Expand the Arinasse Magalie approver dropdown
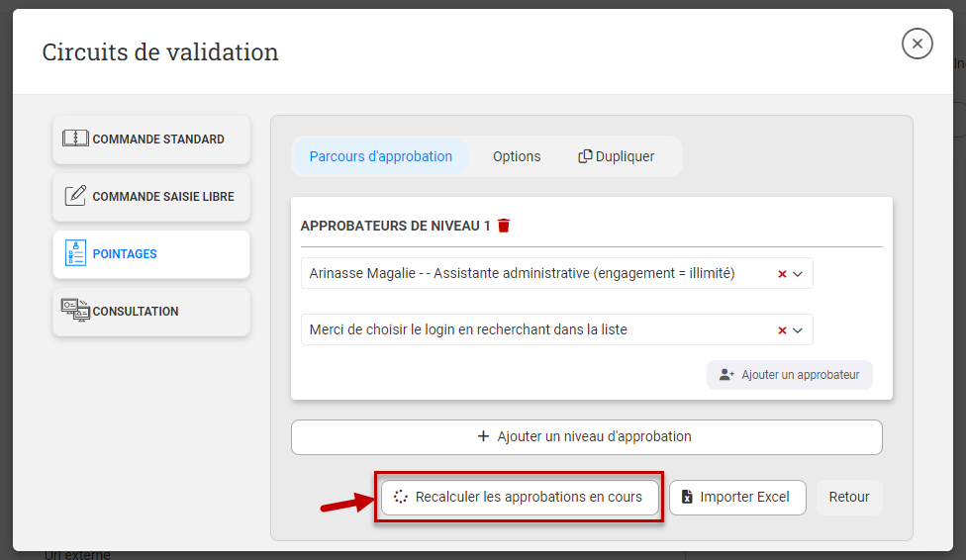Image resolution: width=966 pixels, height=560 pixels. point(798,274)
